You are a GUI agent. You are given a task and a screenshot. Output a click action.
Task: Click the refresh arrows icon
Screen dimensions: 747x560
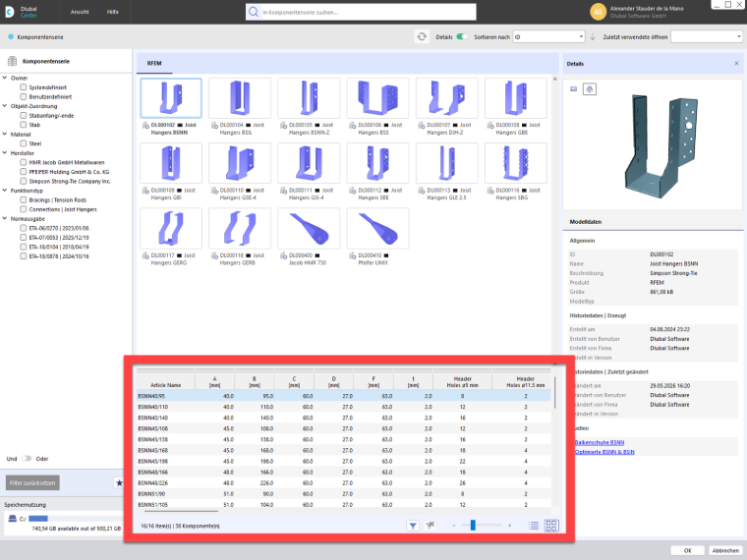click(x=422, y=36)
